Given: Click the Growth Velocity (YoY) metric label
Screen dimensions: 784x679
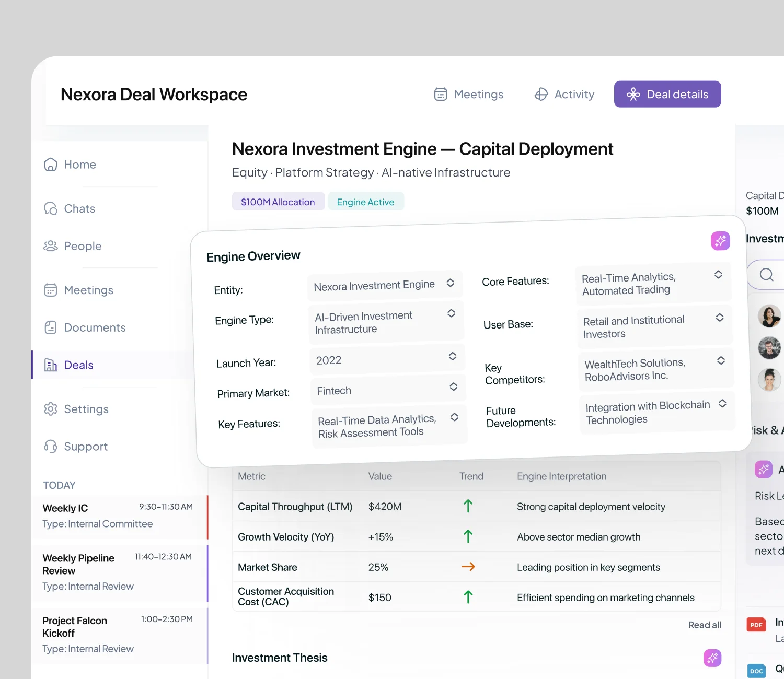Looking at the screenshot, I should pyautogui.click(x=286, y=536).
